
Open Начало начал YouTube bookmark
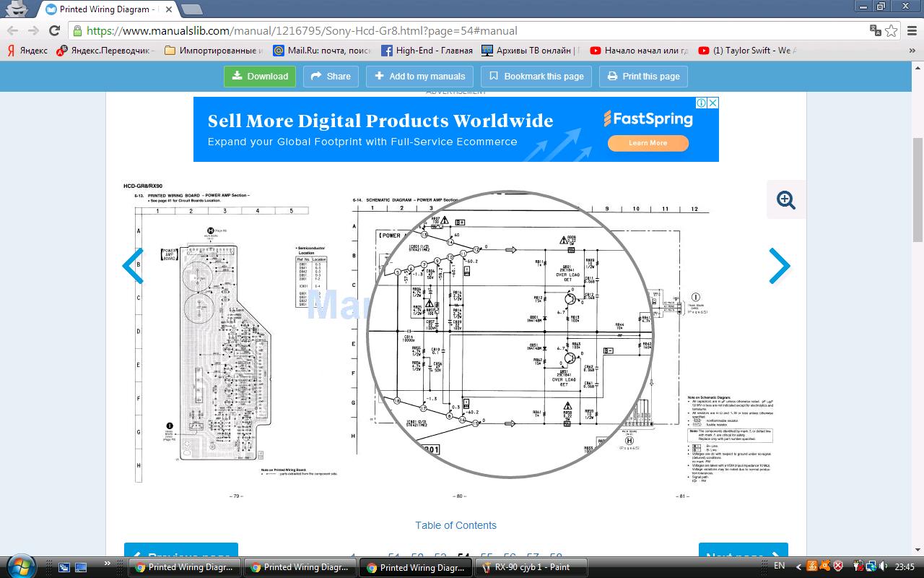pos(640,51)
